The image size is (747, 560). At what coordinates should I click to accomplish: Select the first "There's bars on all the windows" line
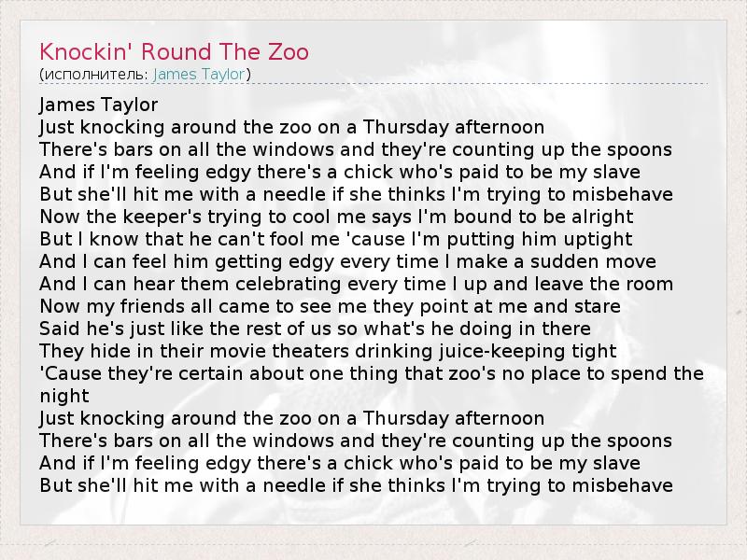click(356, 149)
